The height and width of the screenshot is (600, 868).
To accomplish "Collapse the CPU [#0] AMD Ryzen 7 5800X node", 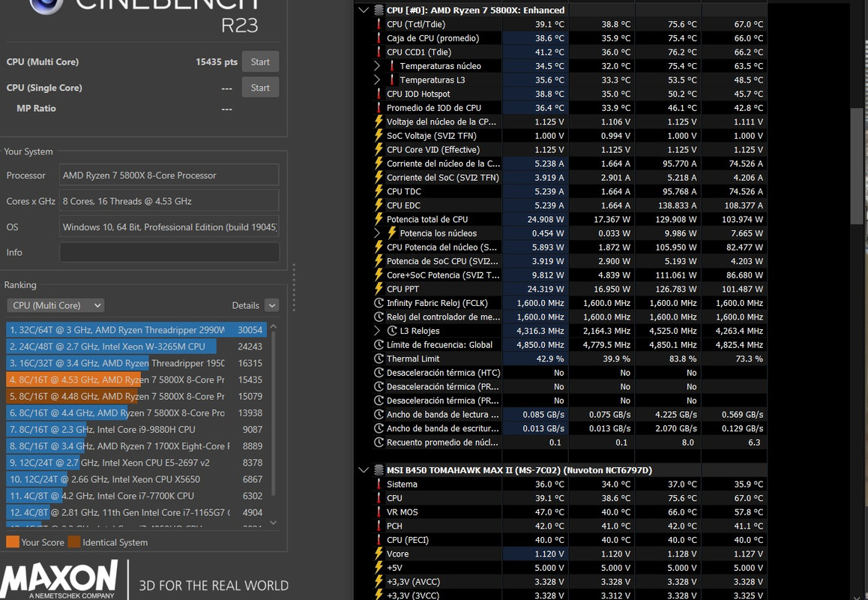I will (x=363, y=10).
